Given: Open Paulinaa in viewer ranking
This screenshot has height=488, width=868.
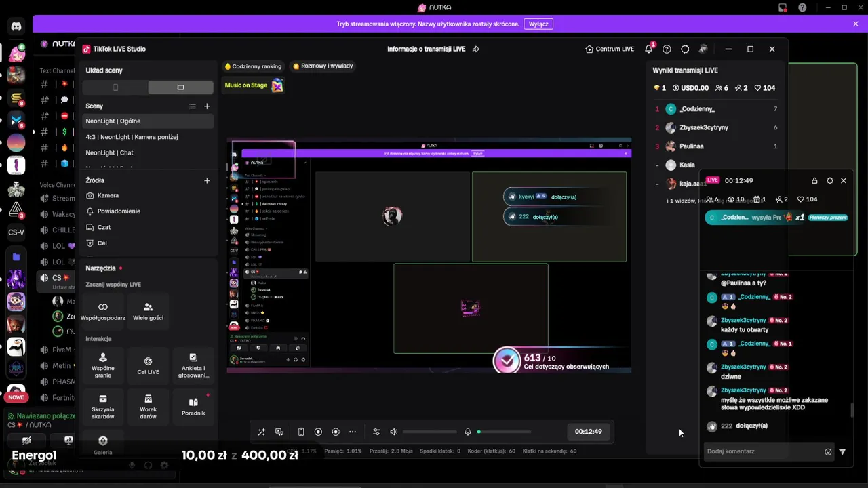Looking at the screenshot, I should coord(715,146).
